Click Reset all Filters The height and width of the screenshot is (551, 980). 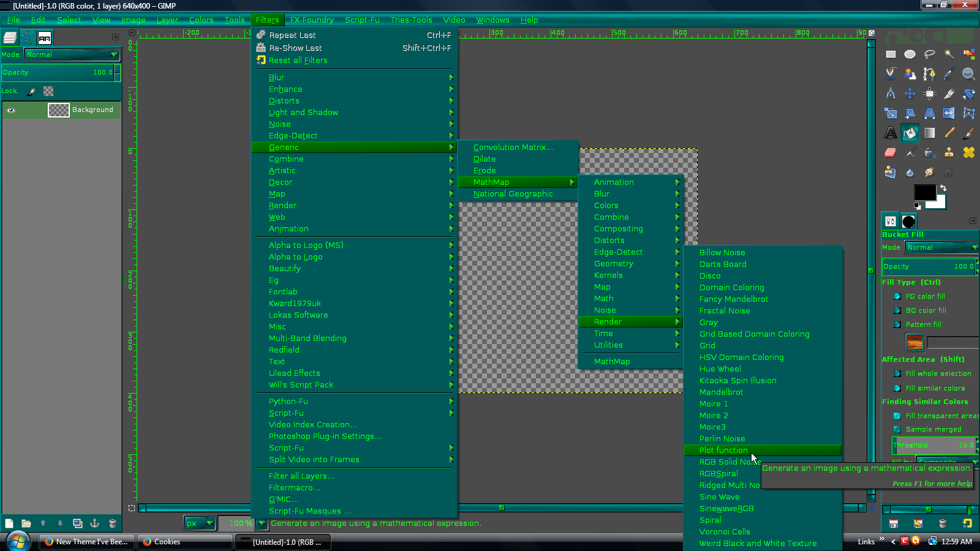[x=355, y=61]
